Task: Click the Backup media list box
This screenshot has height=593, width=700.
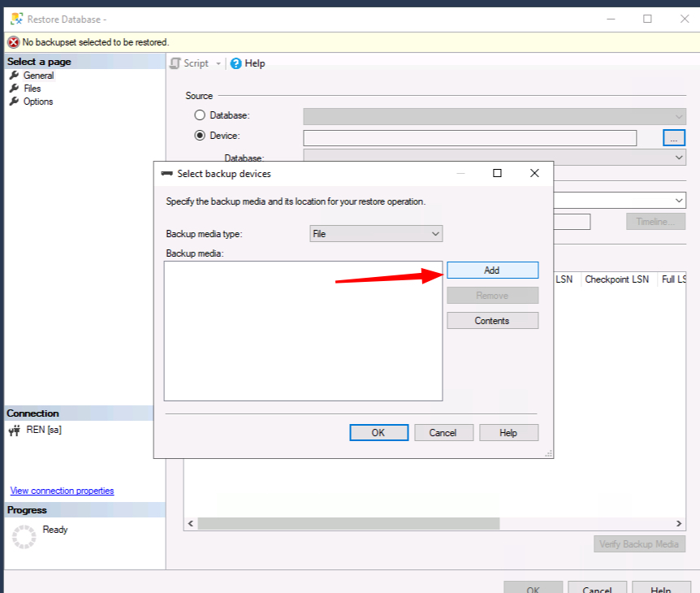Action: (303, 331)
